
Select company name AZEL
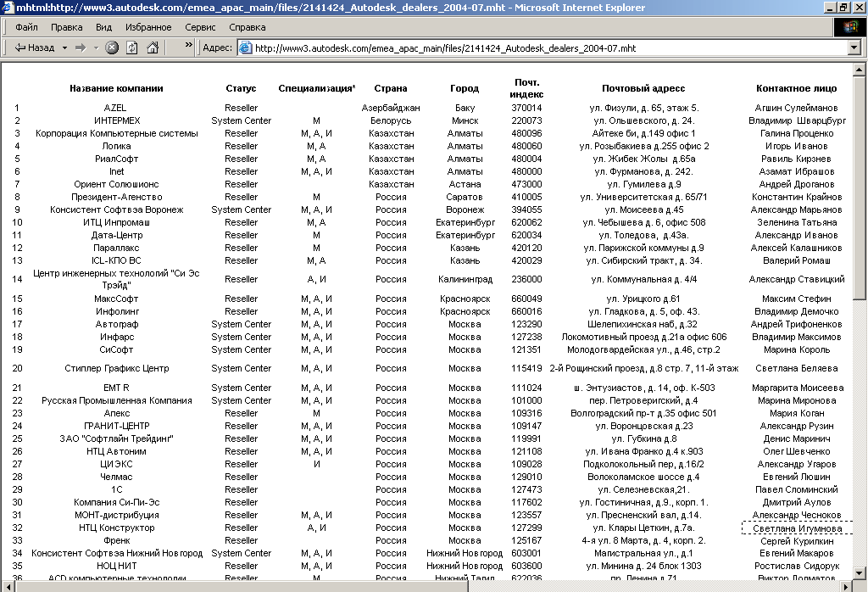115,108
